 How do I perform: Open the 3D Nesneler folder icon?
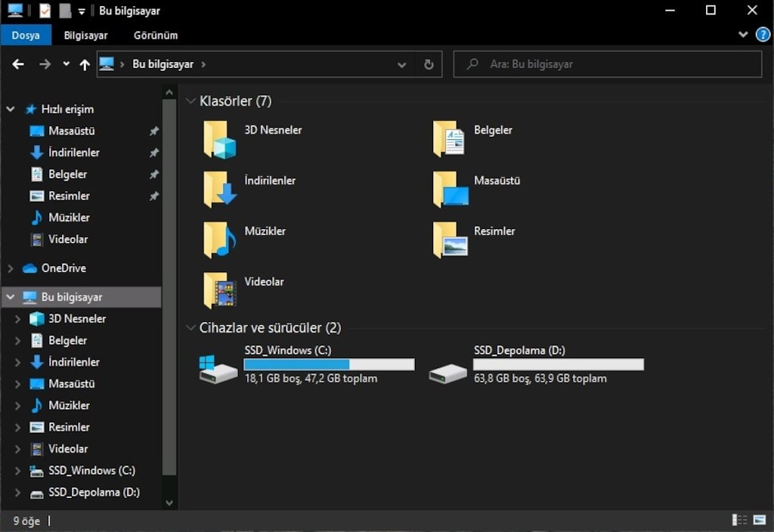tap(220, 140)
